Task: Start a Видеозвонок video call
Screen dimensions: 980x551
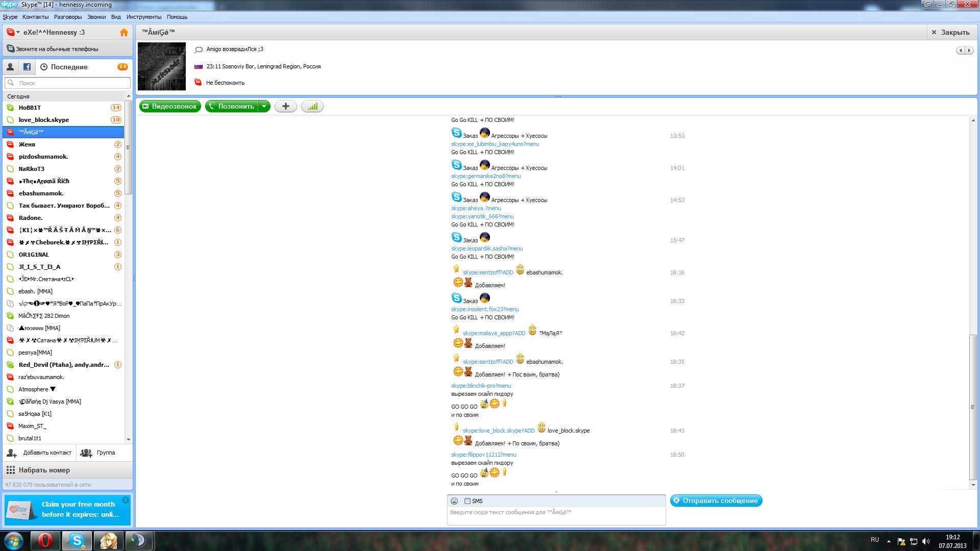Action: [x=170, y=106]
